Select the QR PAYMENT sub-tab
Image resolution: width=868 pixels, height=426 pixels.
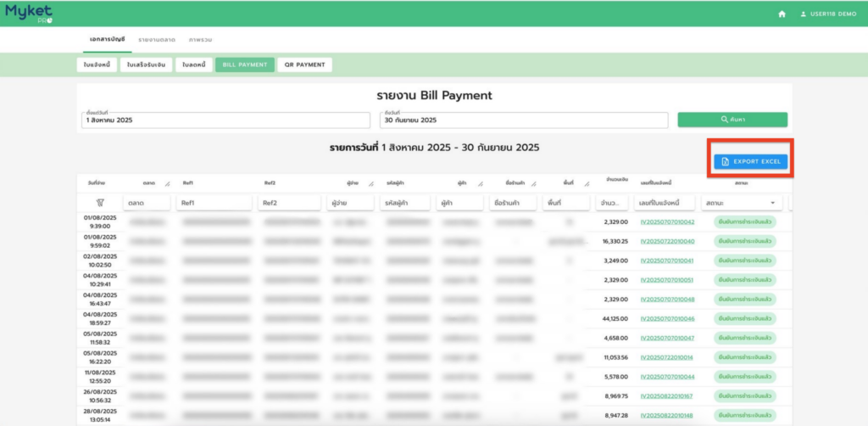pyautogui.click(x=305, y=64)
